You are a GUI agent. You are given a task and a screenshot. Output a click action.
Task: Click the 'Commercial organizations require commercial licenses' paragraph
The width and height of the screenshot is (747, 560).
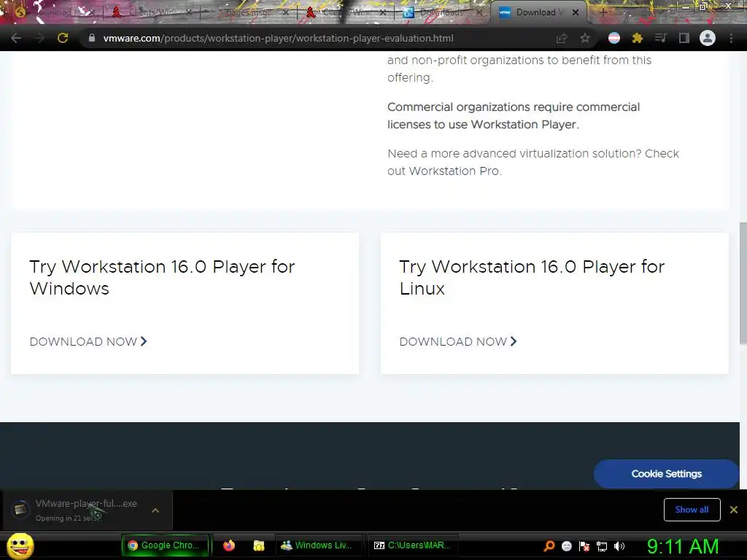pyautogui.click(x=514, y=116)
